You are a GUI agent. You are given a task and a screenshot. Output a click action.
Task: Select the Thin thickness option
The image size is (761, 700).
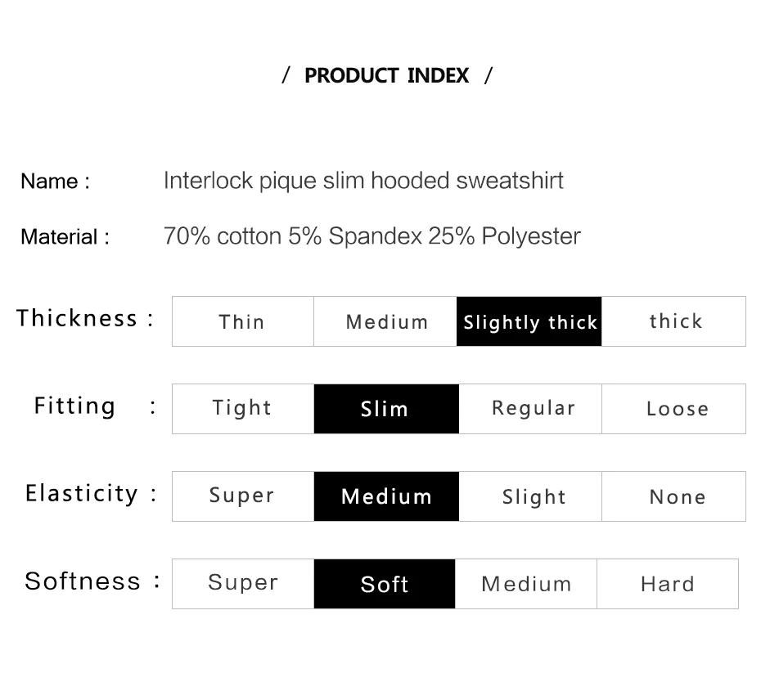(243, 321)
